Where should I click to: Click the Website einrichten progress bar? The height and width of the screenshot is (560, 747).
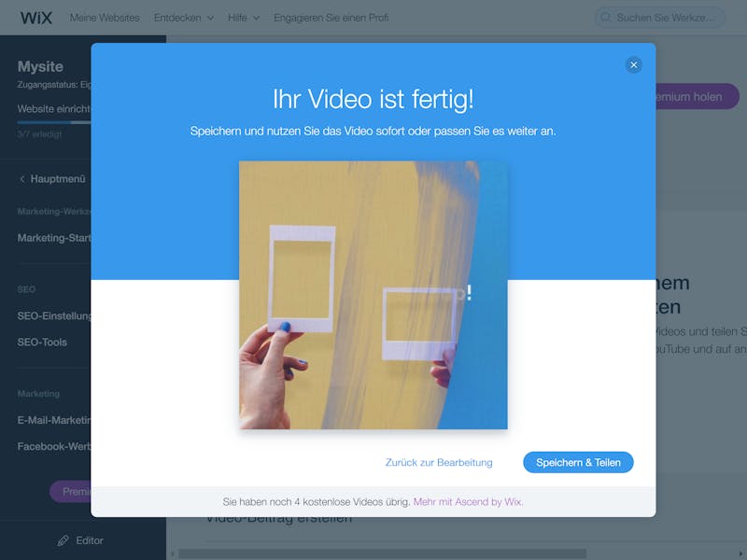54,122
